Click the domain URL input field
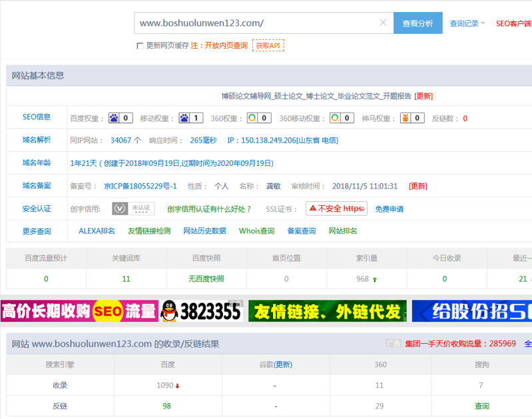 coord(256,23)
